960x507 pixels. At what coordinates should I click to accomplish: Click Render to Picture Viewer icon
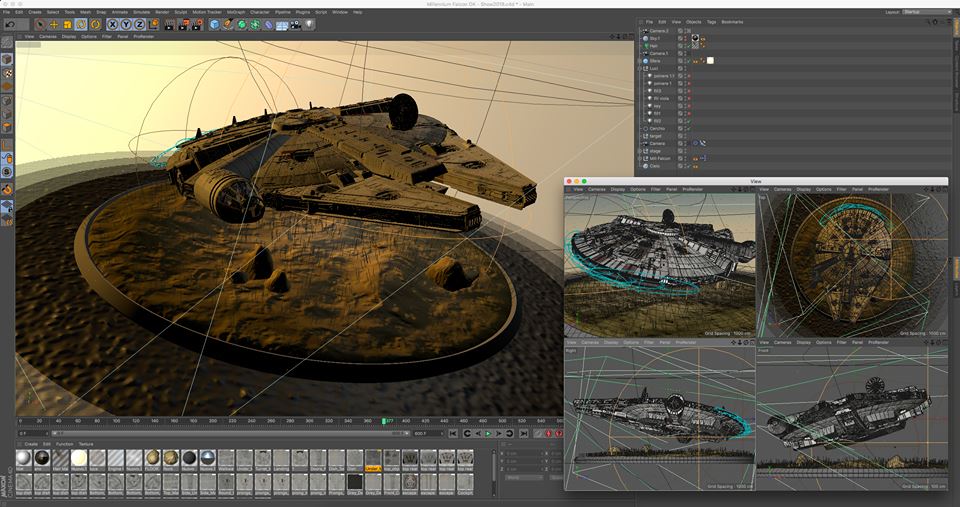183,24
